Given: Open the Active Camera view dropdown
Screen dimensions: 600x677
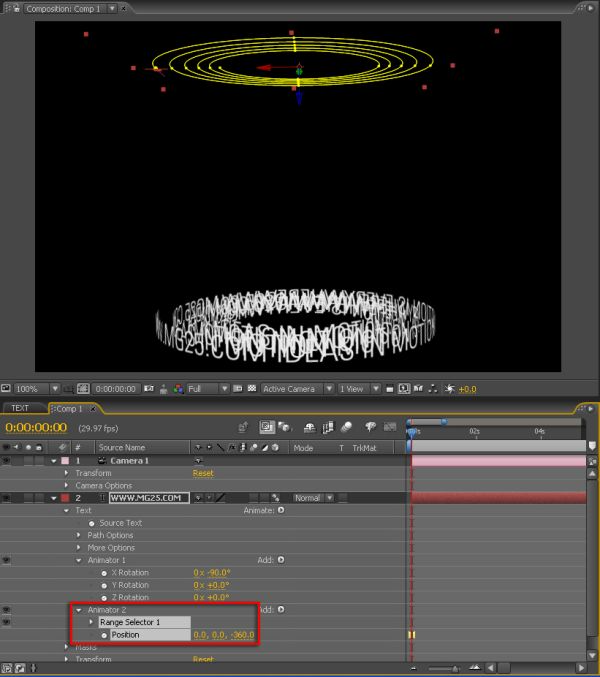Looking at the screenshot, I should (x=297, y=389).
